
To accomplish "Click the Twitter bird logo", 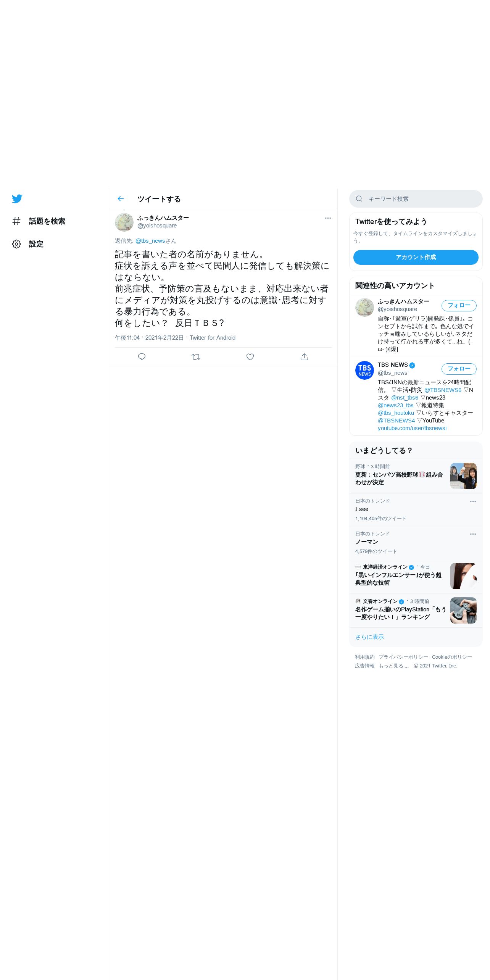I will pos(17,199).
